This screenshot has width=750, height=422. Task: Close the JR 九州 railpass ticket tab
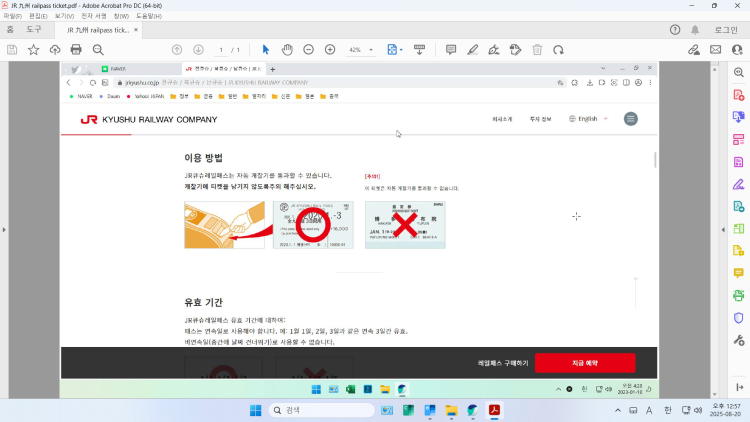tap(136, 30)
